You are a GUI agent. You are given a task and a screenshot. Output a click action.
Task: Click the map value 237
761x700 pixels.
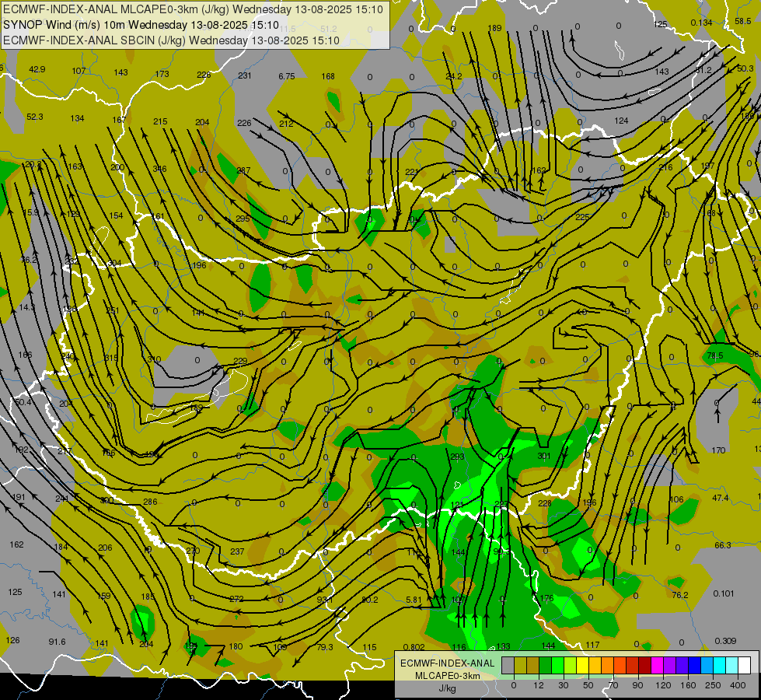[x=237, y=551]
